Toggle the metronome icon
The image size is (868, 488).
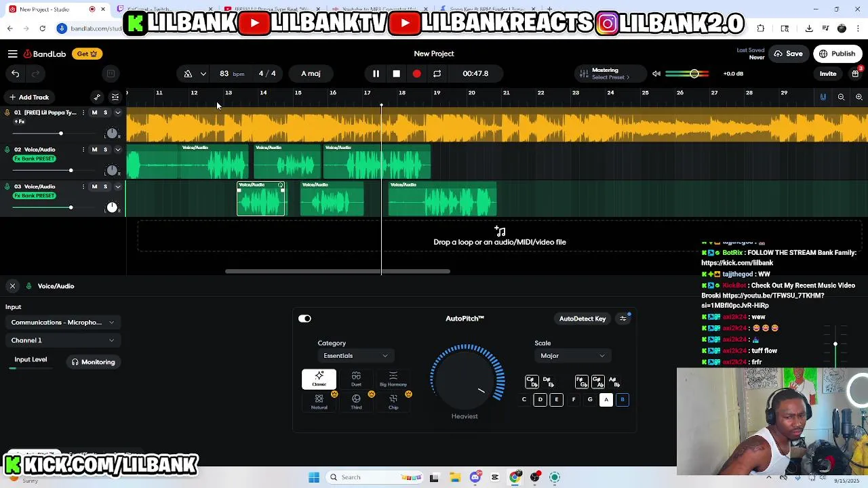click(x=188, y=73)
